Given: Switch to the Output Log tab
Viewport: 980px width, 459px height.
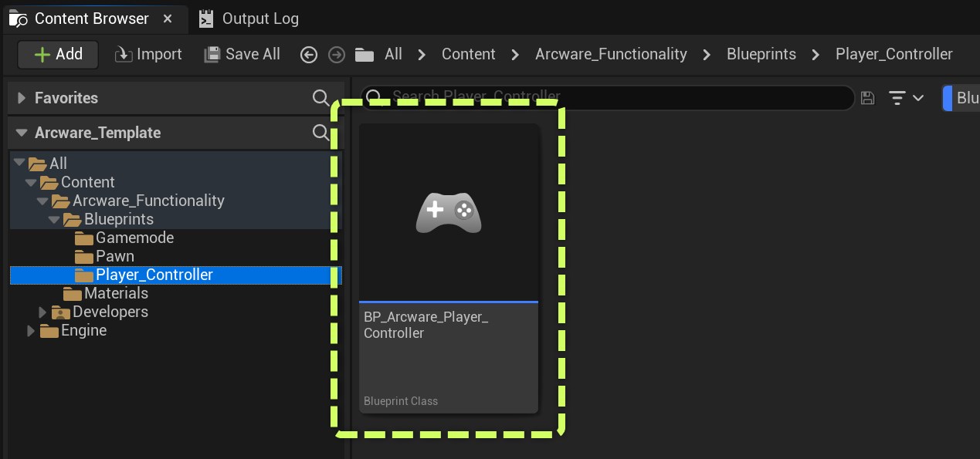Looking at the screenshot, I should [x=249, y=19].
